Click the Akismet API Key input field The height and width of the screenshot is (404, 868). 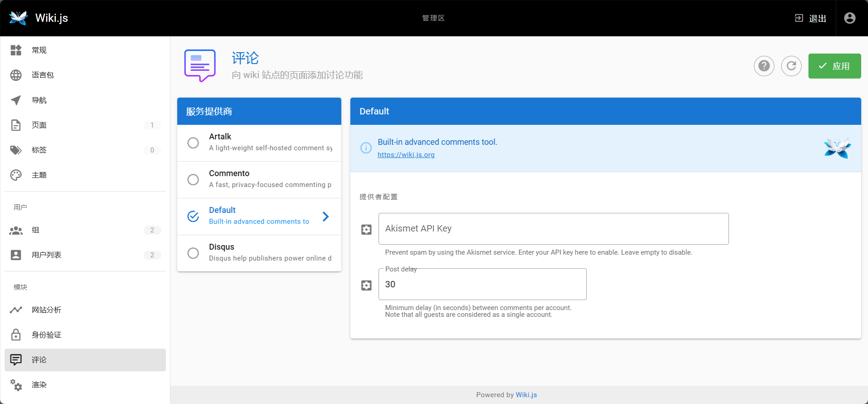pyautogui.click(x=553, y=229)
